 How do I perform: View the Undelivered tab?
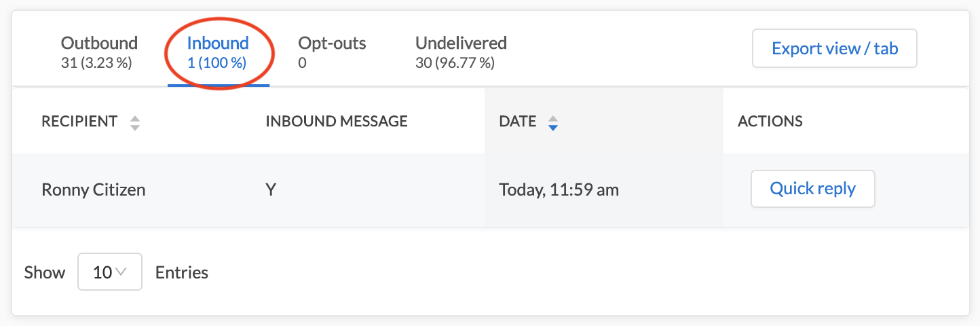click(x=461, y=52)
